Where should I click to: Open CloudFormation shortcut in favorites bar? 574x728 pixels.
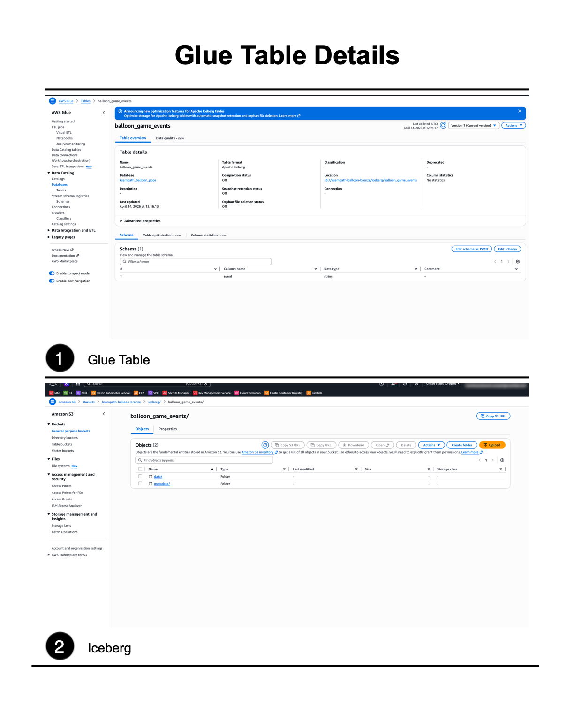pyautogui.click(x=248, y=393)
